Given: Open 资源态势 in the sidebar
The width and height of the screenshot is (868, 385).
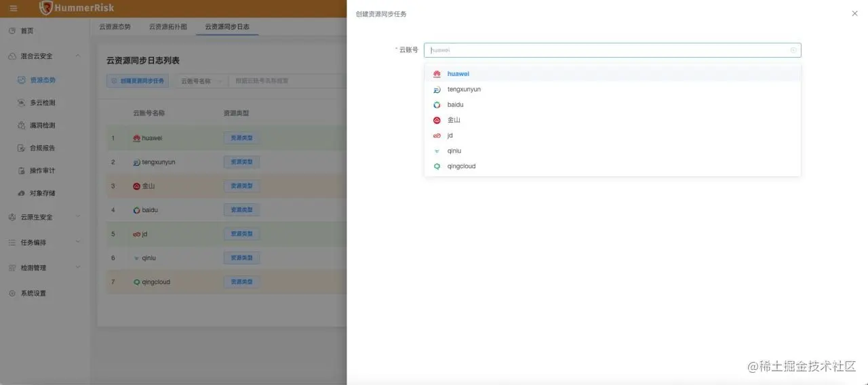Looking at the screenshot, I should [x=44, y=80].
